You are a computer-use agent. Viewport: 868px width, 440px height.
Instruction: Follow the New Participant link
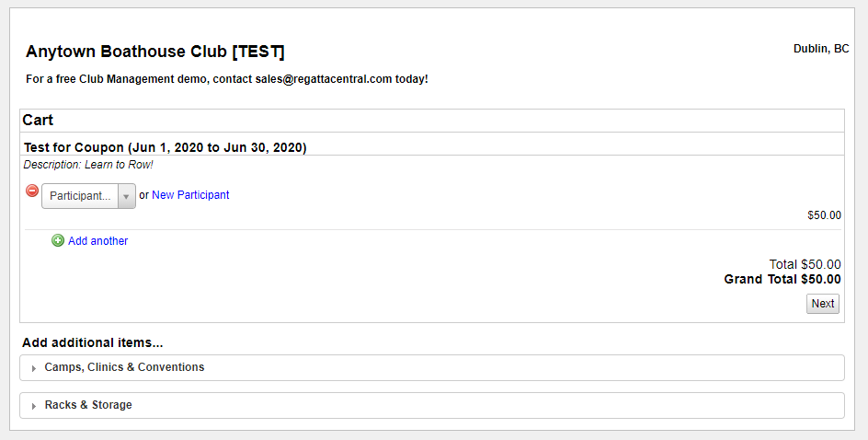tap(190, 195)
